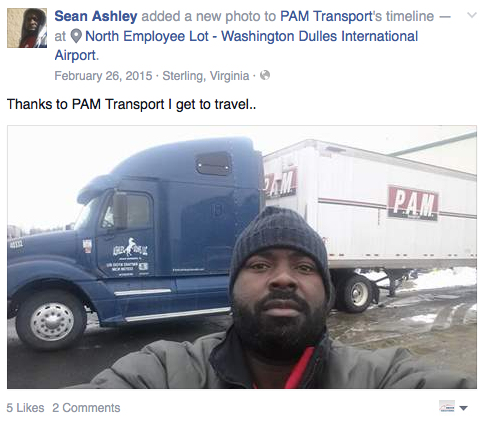This screenshot has height=423, width=485.
Task: Click the Sean Ashley name link
Action: coord(96,16)
